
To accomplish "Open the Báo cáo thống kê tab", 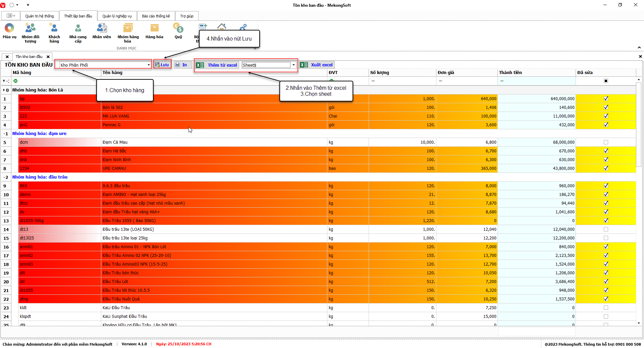I will 156,16.
